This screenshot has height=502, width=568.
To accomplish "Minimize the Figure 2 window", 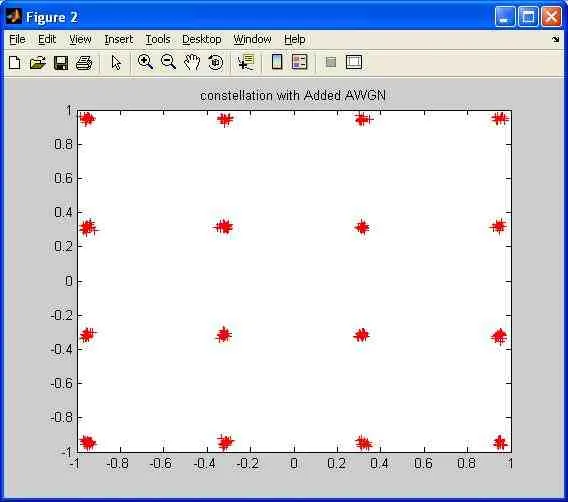I will 505,17.
